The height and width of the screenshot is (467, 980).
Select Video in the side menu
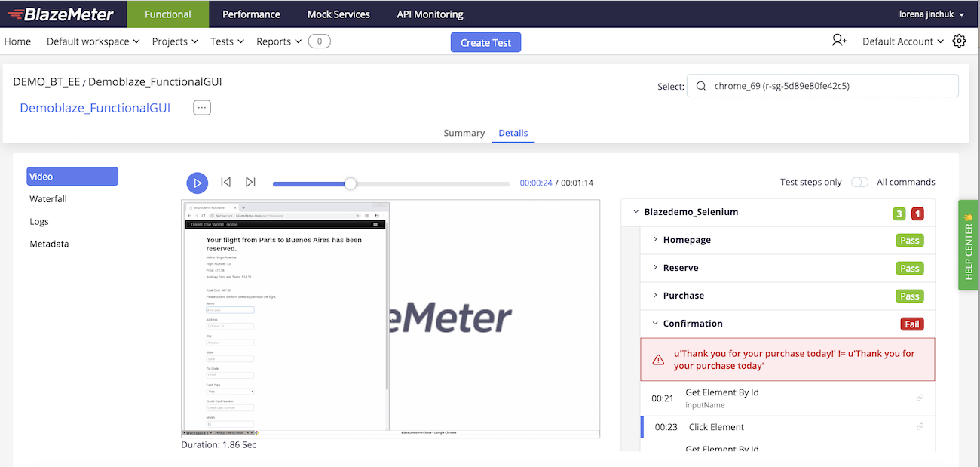click(72, 176)
